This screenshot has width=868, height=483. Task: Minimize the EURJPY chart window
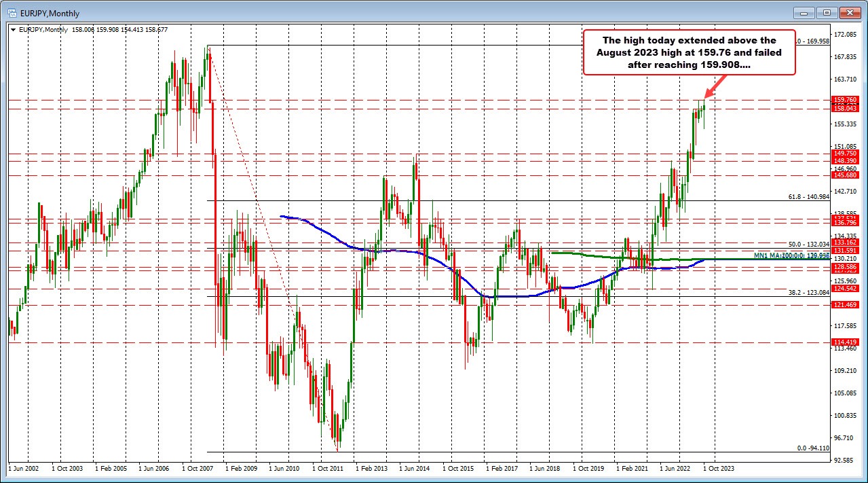[803, 12]
